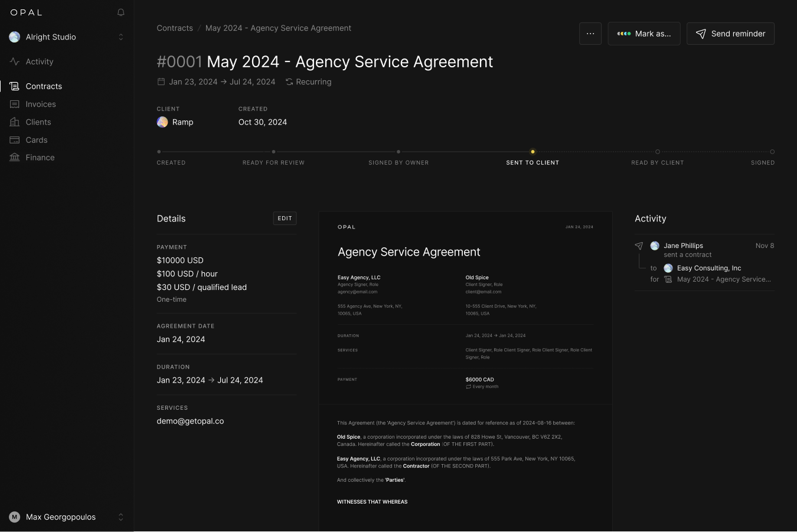Click Easy Consulting, Inc avatar
The image size is (797, 532).
pos(668,268)
